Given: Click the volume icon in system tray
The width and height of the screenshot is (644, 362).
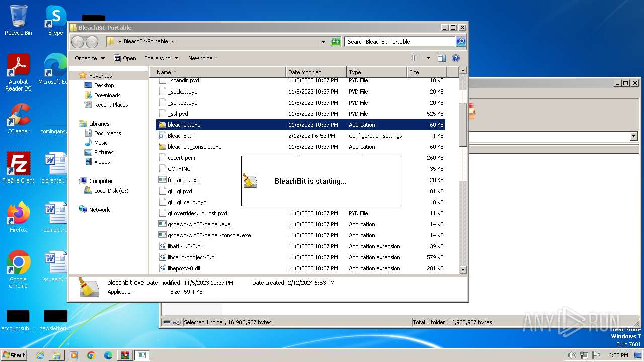Looking at the screenshot, I should 571,355.
